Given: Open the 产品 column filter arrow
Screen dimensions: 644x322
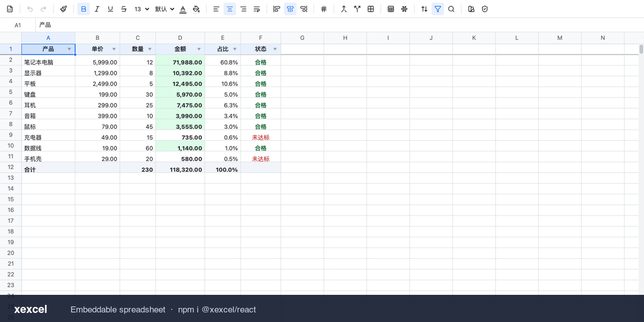Looking at the screenshot, I should tap(69, 49).
